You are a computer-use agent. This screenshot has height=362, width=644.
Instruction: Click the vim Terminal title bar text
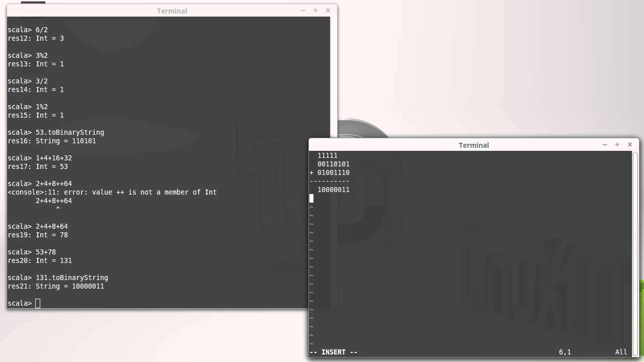473,145
